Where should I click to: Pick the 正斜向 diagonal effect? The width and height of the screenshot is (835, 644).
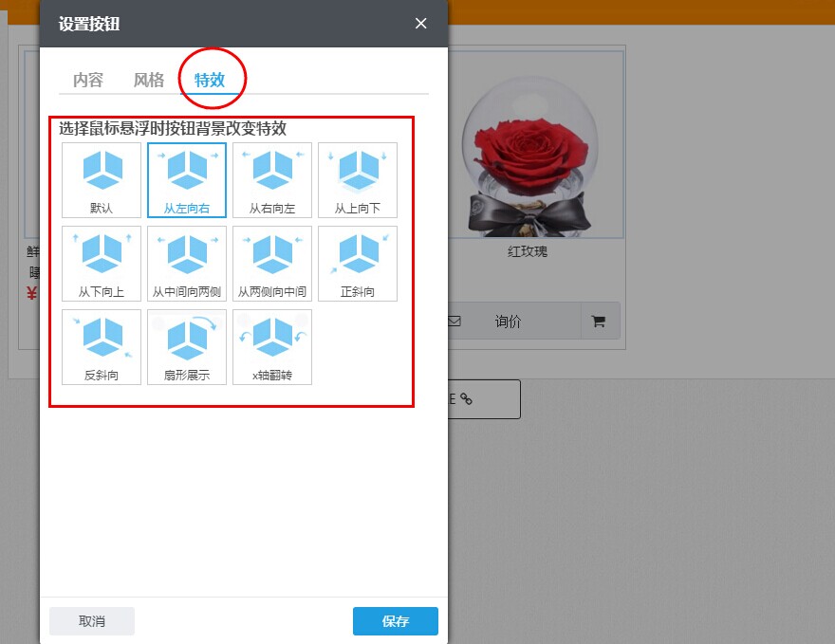point(358,264)
